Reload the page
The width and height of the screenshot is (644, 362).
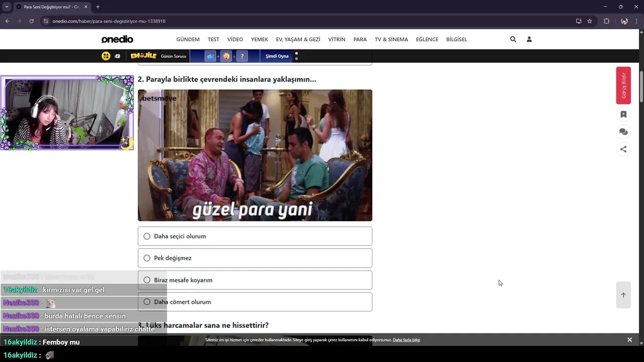[x=31, y=21]
